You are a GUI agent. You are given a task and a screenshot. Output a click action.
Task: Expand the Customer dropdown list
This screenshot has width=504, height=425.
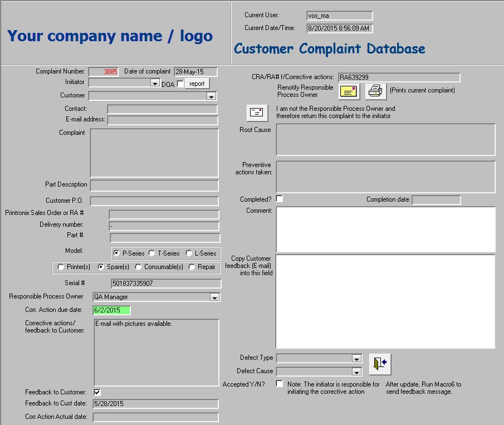click(x=211, y=96)
